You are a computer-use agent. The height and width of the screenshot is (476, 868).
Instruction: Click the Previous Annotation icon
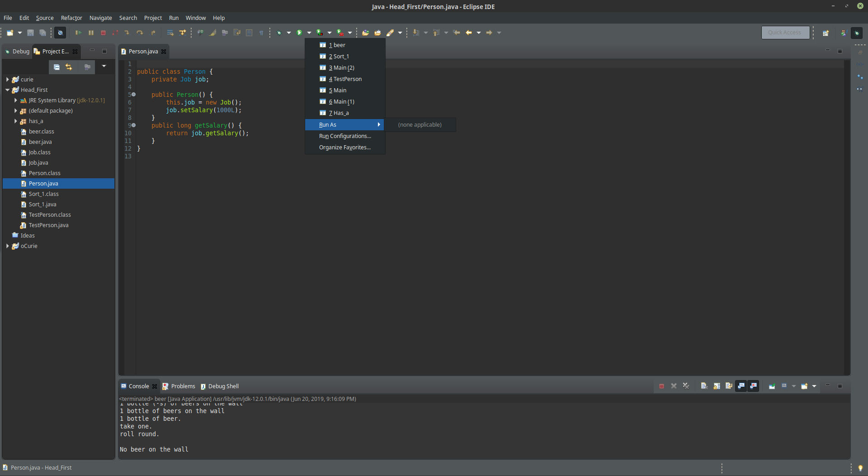[436, 33]
